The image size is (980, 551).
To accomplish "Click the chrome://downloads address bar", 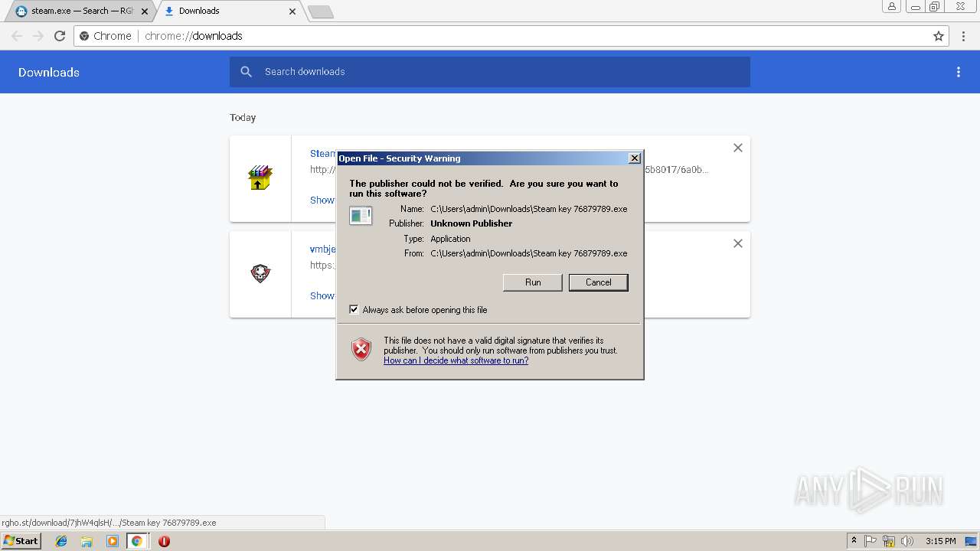I will [x=511, y=36].
